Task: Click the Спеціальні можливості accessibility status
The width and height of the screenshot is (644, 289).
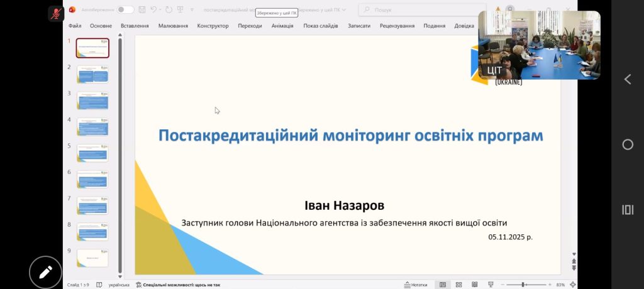Action: point(178,285)
